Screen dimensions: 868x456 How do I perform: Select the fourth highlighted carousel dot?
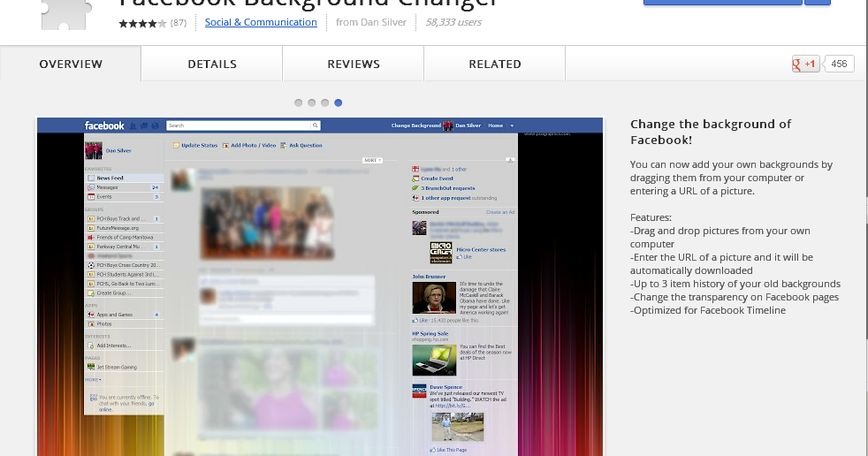[339, 103]
